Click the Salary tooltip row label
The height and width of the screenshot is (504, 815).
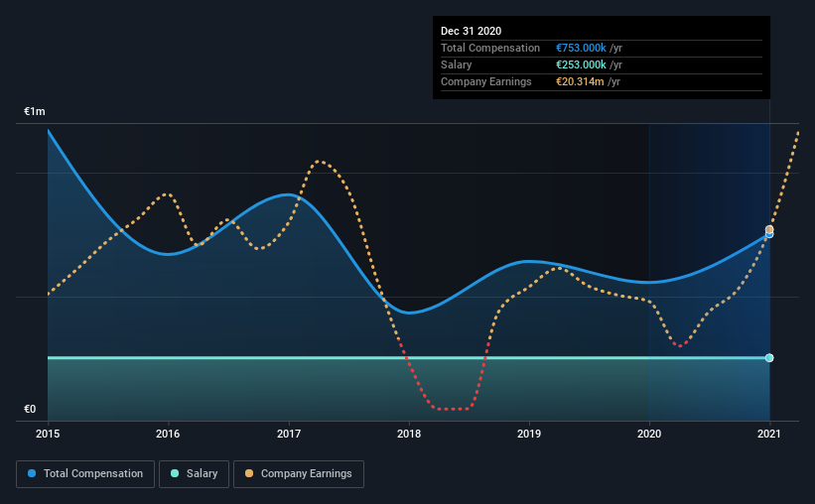tap(456, 64)
